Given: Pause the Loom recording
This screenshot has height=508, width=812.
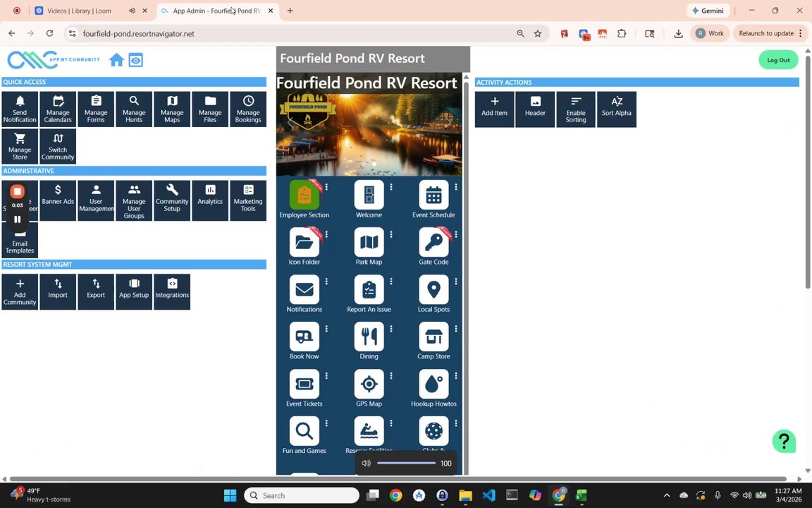Looking at the screenshot, I should 17,219.
